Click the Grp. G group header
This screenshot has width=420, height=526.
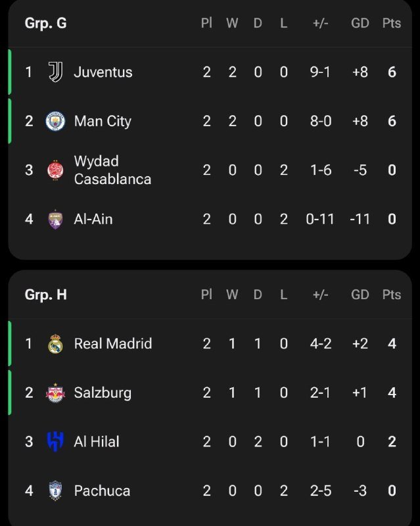(x=45, y=23)
